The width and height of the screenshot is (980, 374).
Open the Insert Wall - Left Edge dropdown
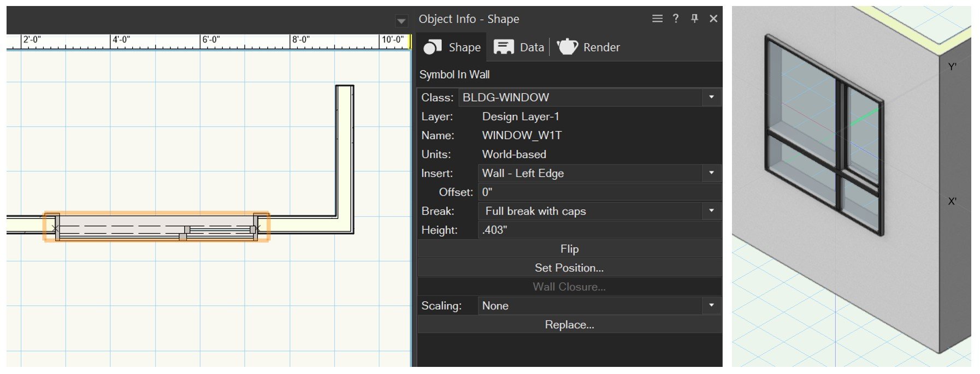711,173
